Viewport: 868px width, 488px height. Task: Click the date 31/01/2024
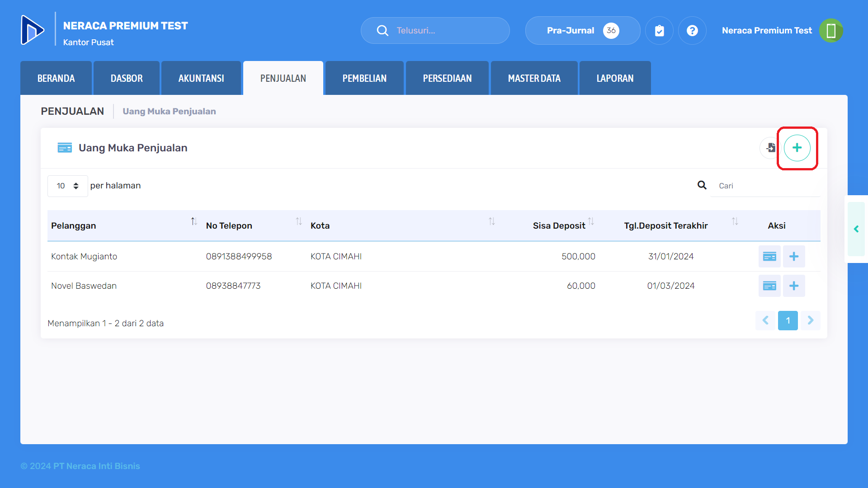click(671, 256)
